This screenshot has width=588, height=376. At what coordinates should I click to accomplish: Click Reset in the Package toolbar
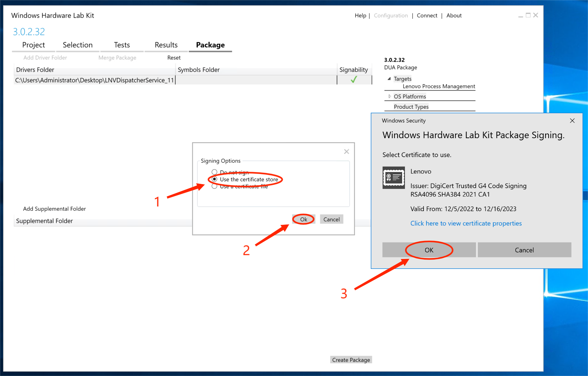tap(174, 58)
